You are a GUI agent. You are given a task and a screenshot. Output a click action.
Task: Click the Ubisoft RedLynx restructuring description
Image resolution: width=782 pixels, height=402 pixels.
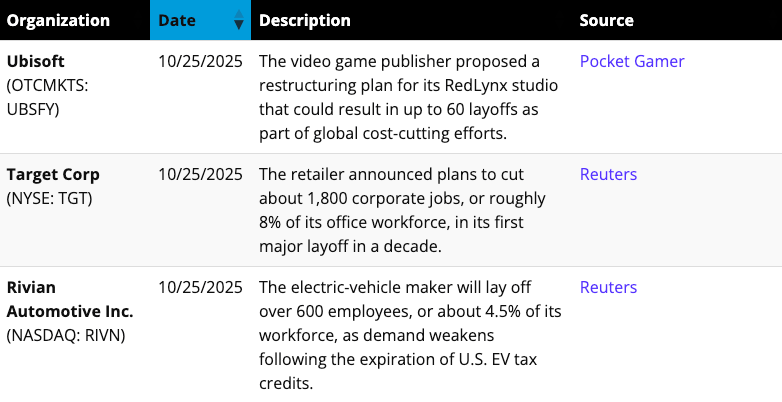coord(408,97)
